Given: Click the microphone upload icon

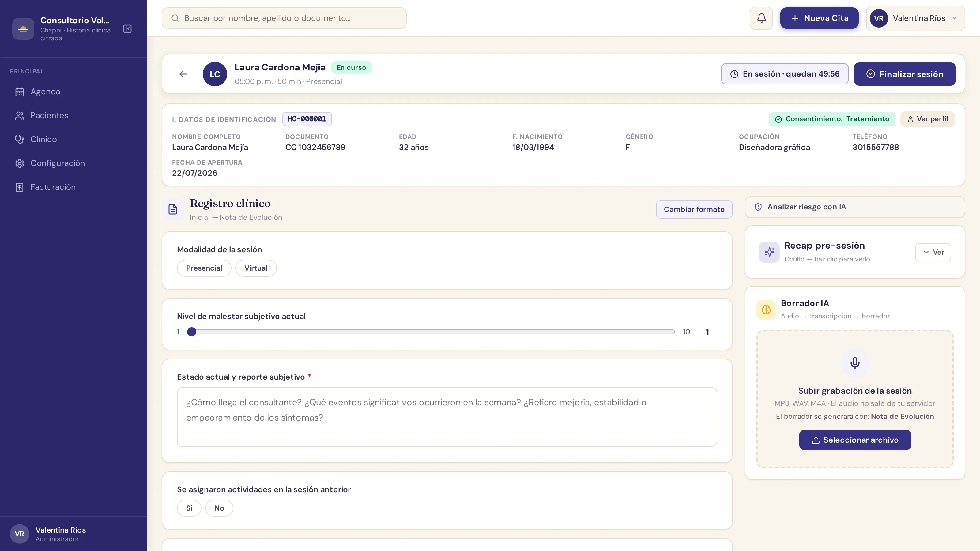Looking at the screenshot, I should coord(855,363).
